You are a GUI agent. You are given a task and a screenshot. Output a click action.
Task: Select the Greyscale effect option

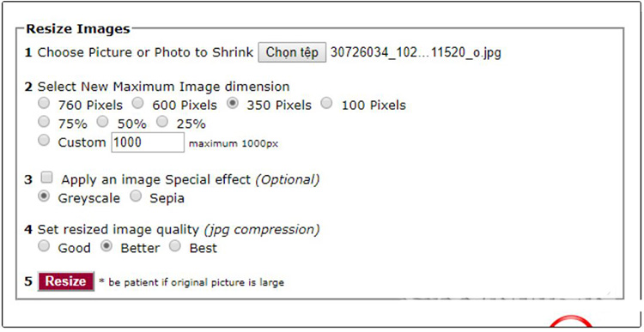coord(44,196)
